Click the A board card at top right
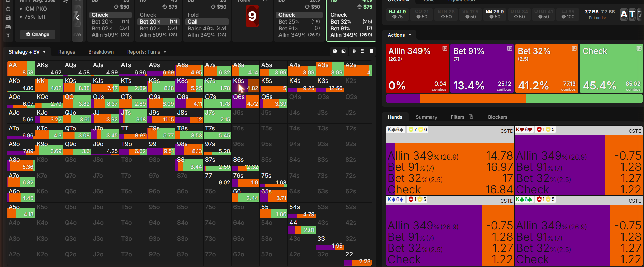This screenshot has width=644, height=267. 624,14
